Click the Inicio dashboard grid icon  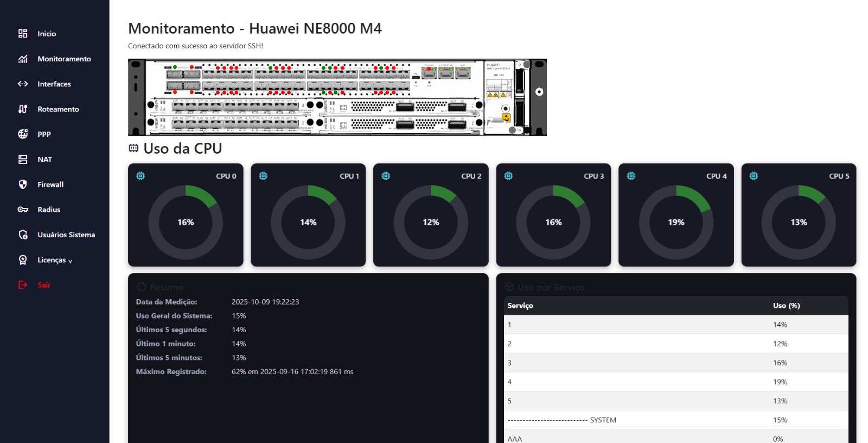23,34
